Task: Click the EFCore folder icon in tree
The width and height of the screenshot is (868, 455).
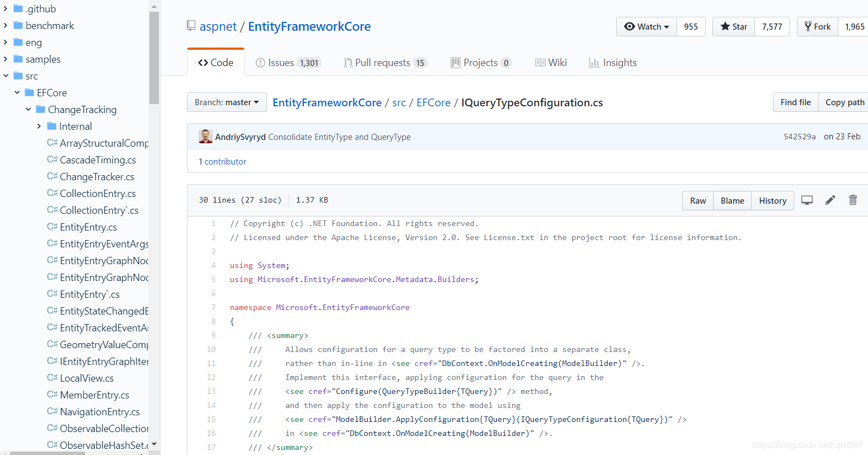Action: (x=29, y=92)
